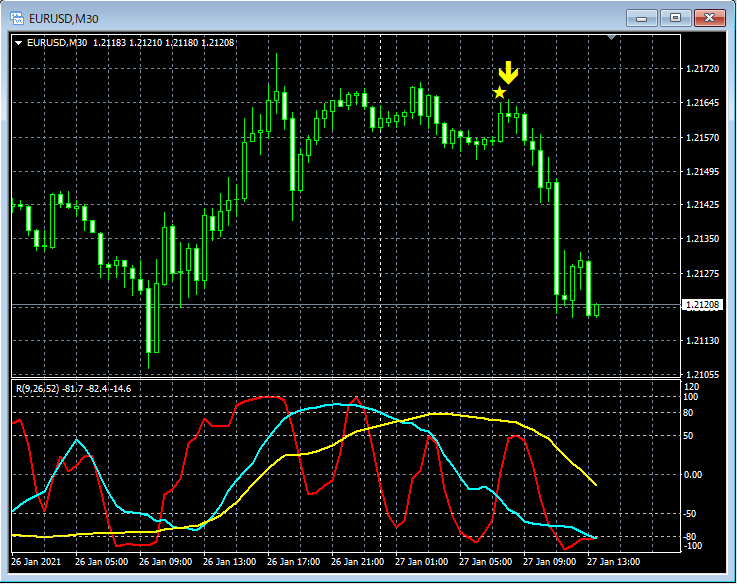
Task: Click the 26 Jan 17:00 time label
Action: (x=293, y=562)
